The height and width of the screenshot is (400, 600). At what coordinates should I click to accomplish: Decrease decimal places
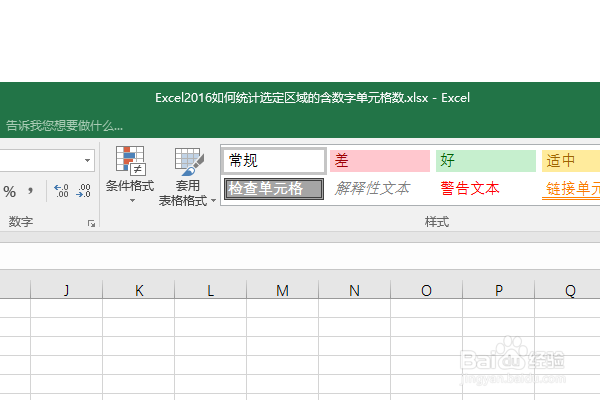(x=83, y=191)
